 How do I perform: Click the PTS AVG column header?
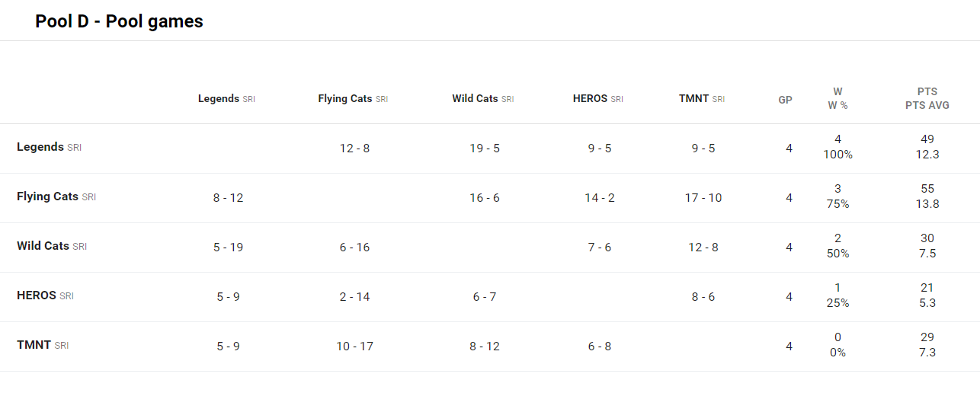click(927, 105)
